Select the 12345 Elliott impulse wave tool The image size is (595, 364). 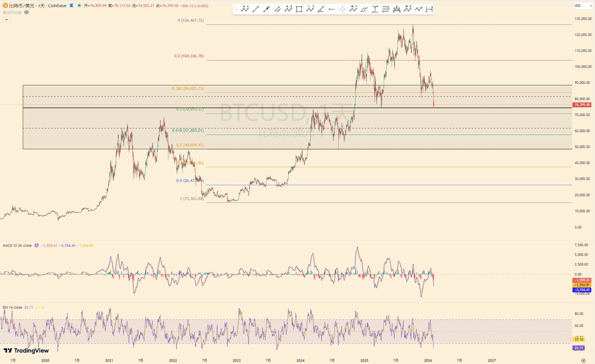(310, 9)
